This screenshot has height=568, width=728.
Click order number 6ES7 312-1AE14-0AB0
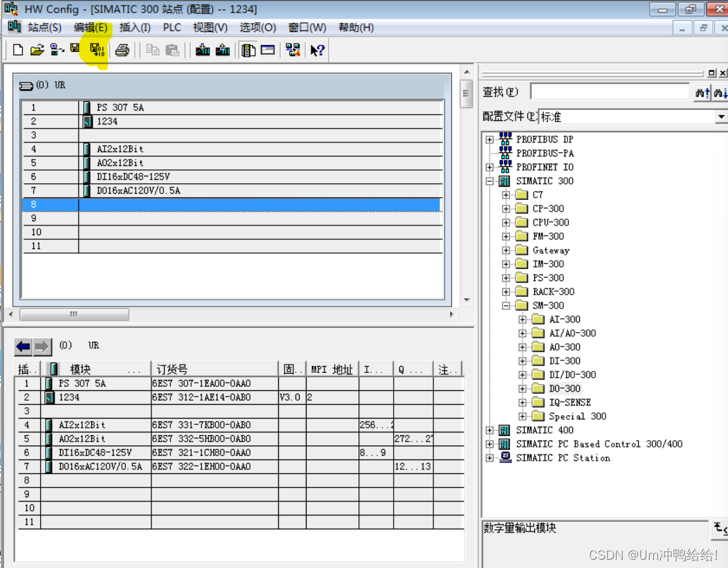201,398
